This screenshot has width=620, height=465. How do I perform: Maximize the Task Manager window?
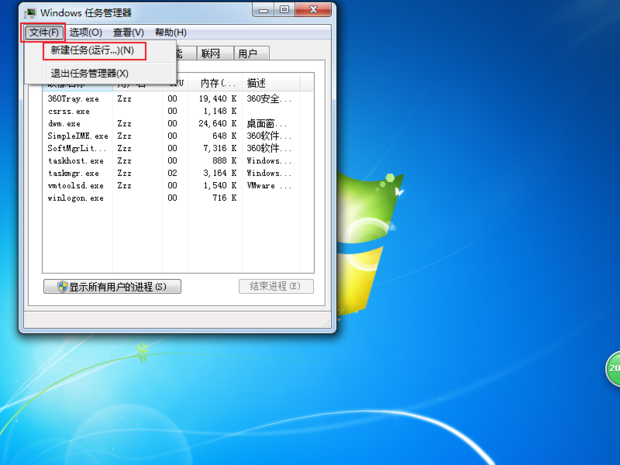tap(284, 10)
